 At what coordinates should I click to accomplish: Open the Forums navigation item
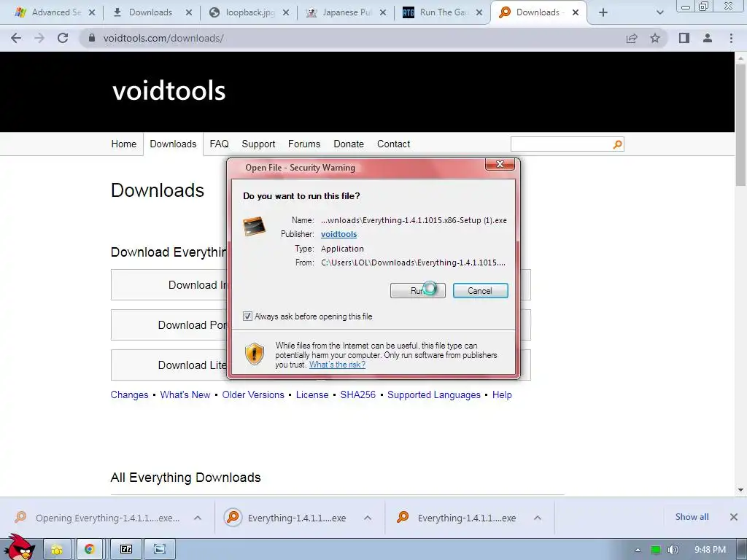coord(304,144)
